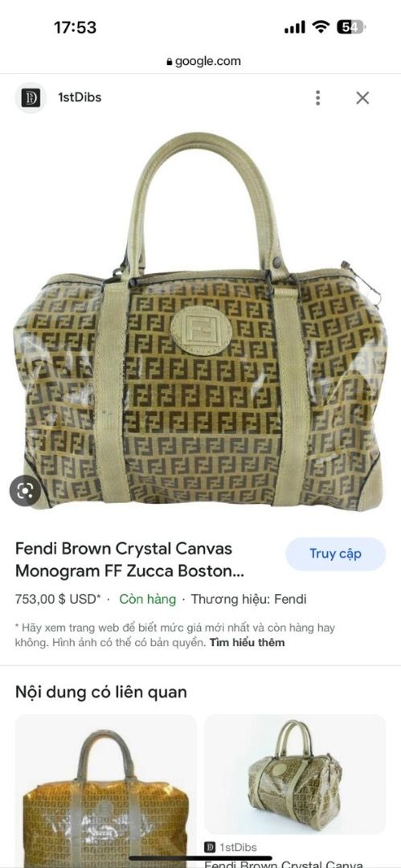Tap the 1stDibs source name
The image size is (401, 868).
click(80, 97)
